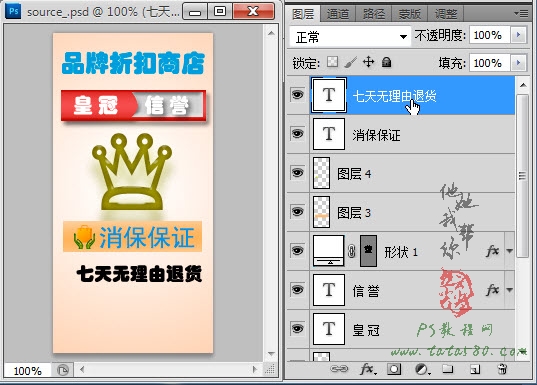Click the lock all padlock icon
This screenshot has height=385, width=537.
(387, 62)
